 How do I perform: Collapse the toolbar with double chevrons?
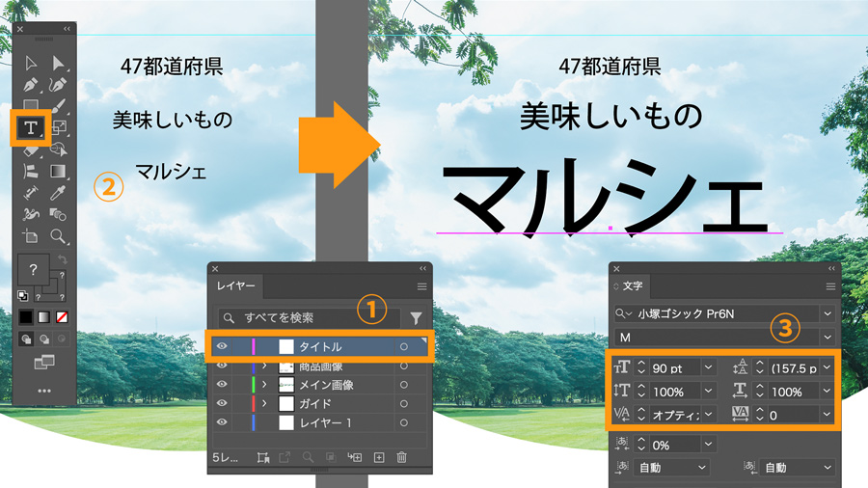67,29
